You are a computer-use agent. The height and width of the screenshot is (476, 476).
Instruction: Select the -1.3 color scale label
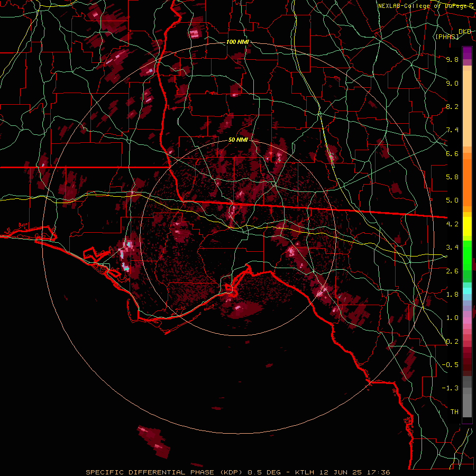450,388
